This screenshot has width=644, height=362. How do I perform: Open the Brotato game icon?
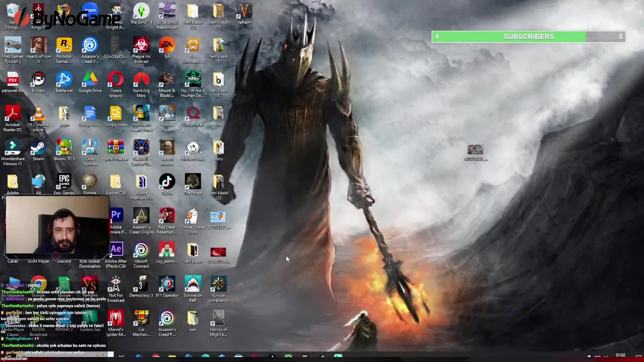coord(38,82)
